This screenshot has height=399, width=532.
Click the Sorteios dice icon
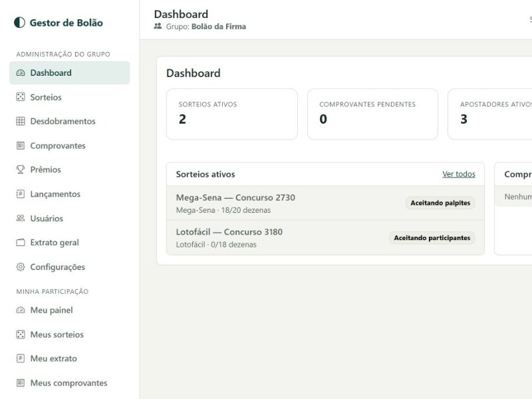point(21,97)
